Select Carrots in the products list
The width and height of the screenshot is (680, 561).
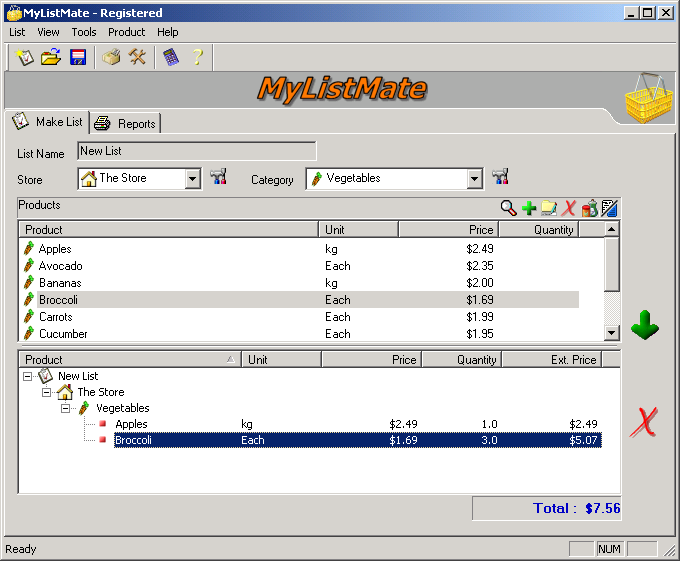299,316
